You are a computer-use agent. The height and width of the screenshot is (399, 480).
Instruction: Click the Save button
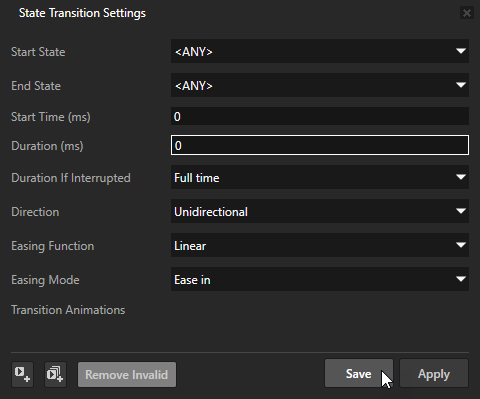pos(359,373)
